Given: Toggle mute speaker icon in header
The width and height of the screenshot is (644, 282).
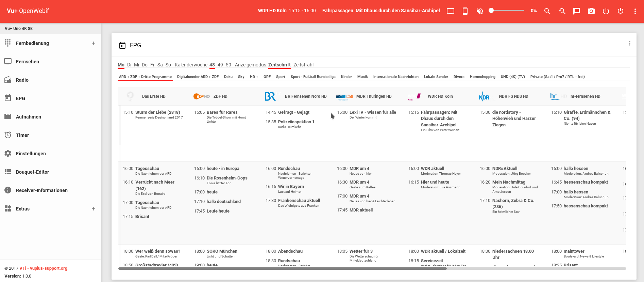Looking at the screenshot, I should 480,11.
